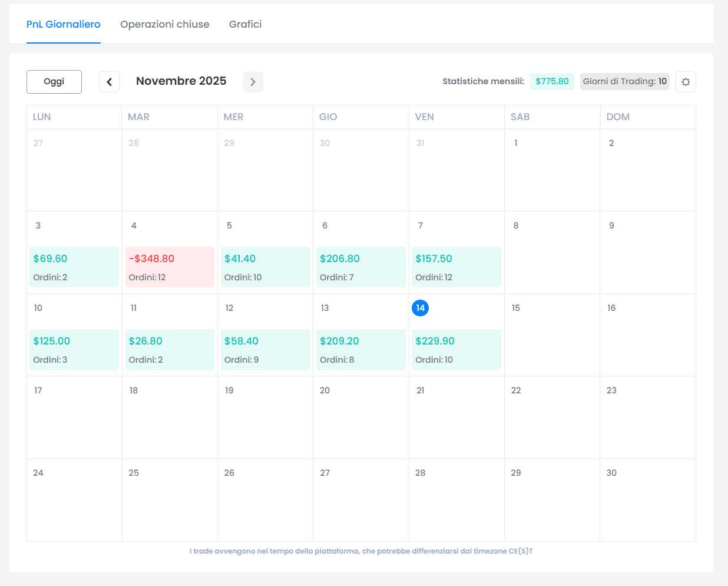The height and width of the screenshot is (586, 728).
Task: Open today's $229.90 profit entry
Action: [x=456, y=350]
